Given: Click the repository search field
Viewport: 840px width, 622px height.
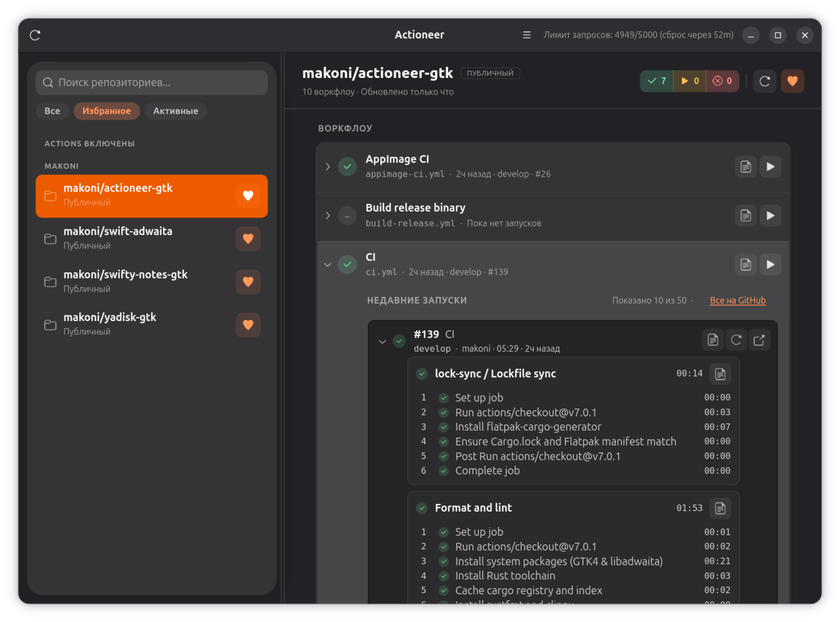Looking at the screenshot, I should click(152, 82).
